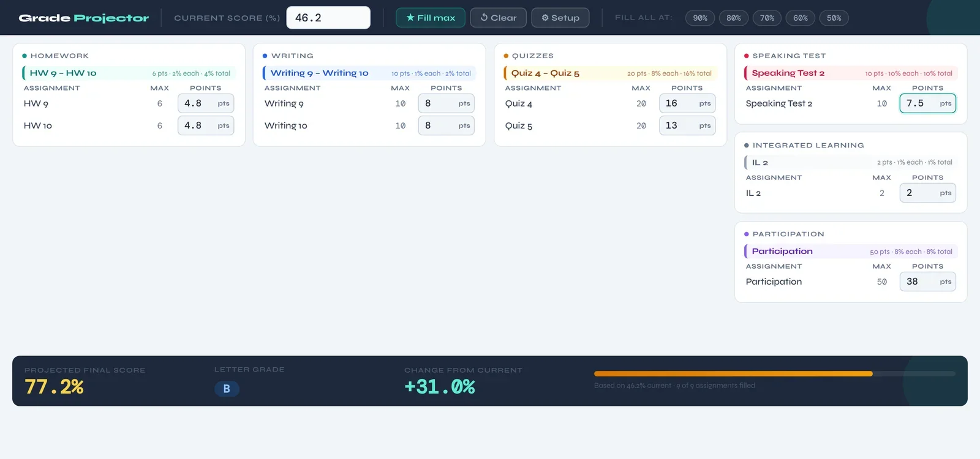The image size is (980, 459).
Task: Click the +31.0% change value
Action: [440, 387]
